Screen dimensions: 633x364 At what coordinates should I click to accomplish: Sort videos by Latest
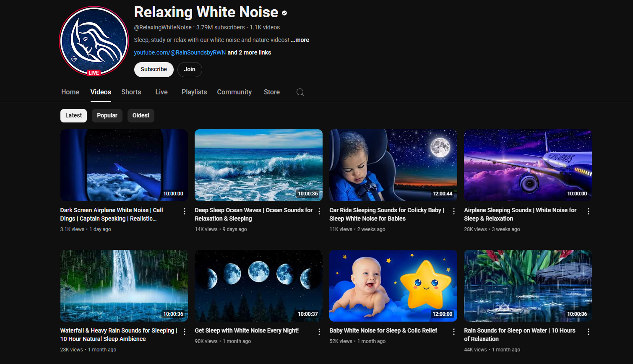click(x=73, y=116)
